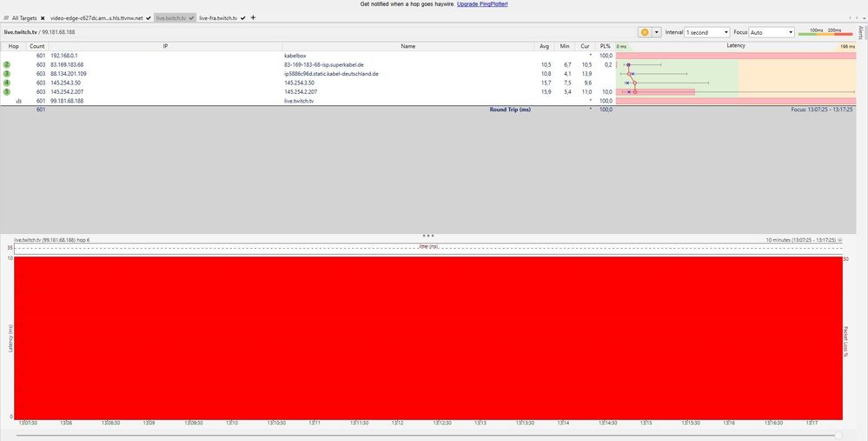Screen dimensions: 868x441
Task: Switch to the All Targets tab
Action: click(x=24, y=17)
